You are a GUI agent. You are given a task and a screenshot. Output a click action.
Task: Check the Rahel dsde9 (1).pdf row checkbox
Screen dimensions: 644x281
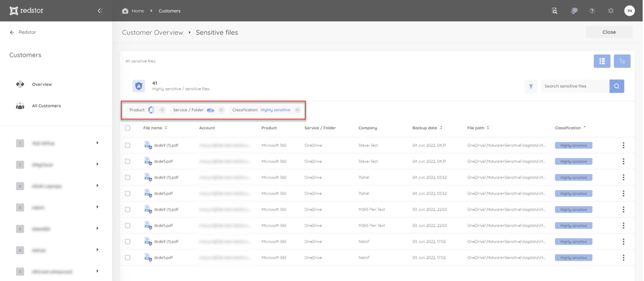coord(128,177)
